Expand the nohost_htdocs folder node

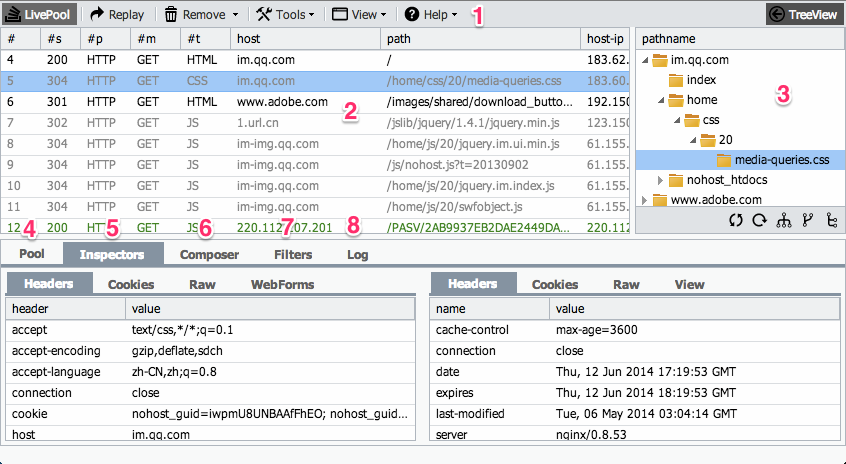point(660,180)
